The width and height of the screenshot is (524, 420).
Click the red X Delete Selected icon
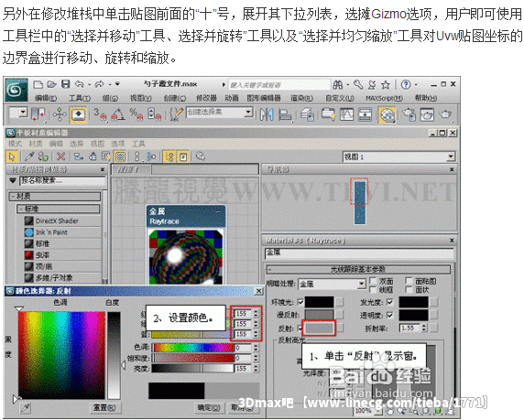pyautogui.click(x=60, y=156)
